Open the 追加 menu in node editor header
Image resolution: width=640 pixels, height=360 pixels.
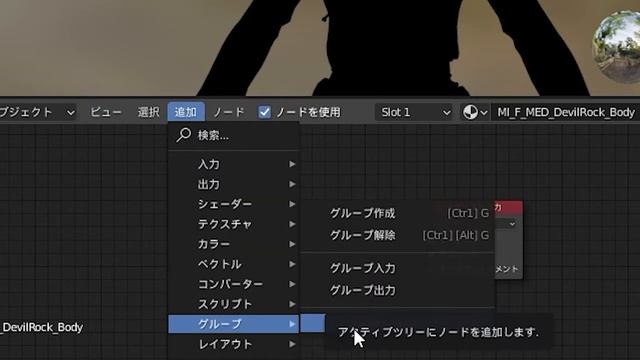[186, 112]
